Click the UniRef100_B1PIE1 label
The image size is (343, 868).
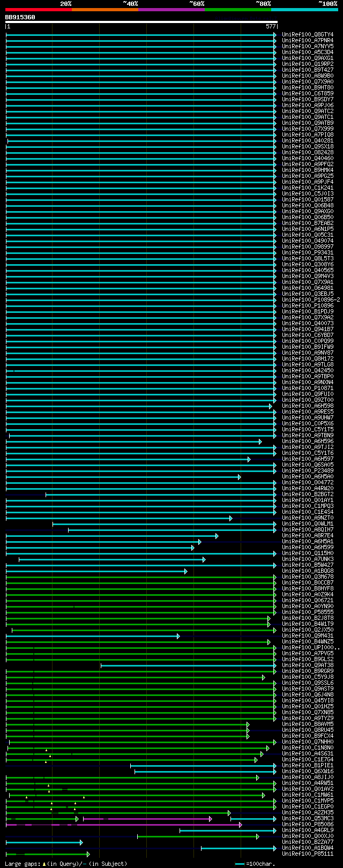point(308,766)
